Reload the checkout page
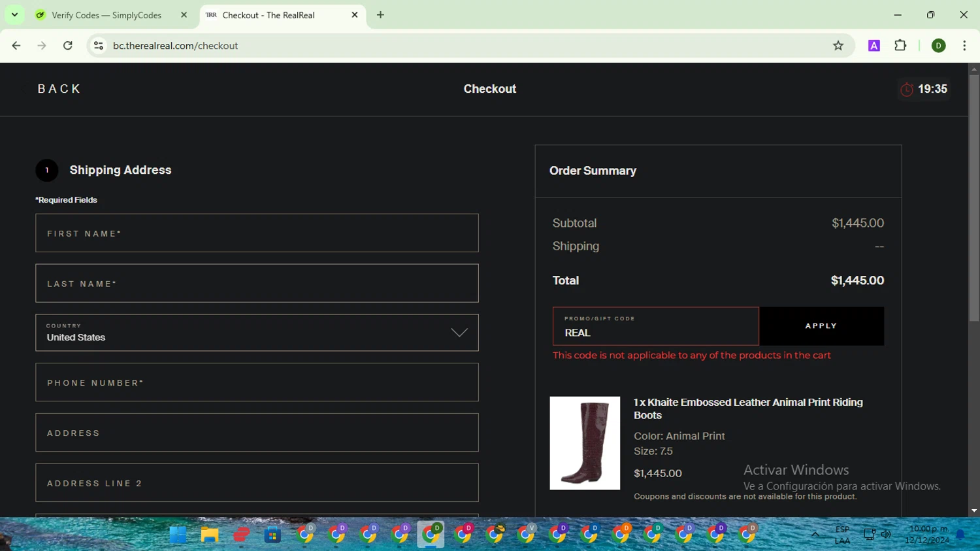The image size is (980, 551). 68,46
